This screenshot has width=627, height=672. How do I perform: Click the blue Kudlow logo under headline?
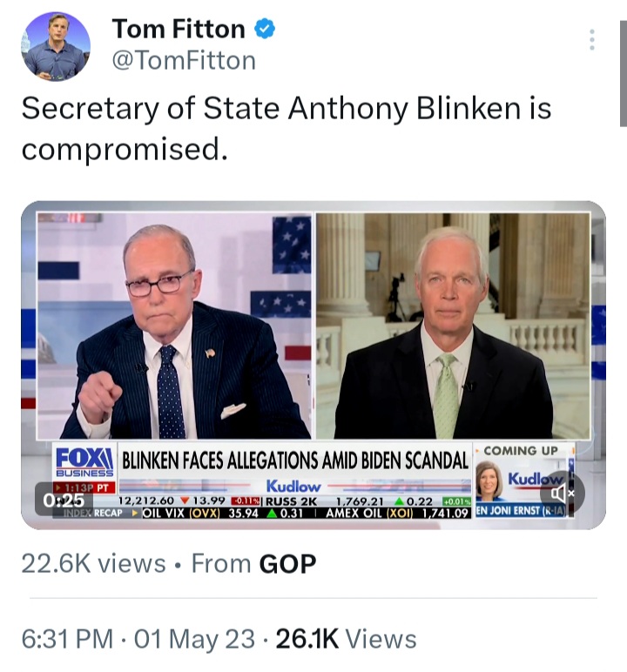coord(293,487)
